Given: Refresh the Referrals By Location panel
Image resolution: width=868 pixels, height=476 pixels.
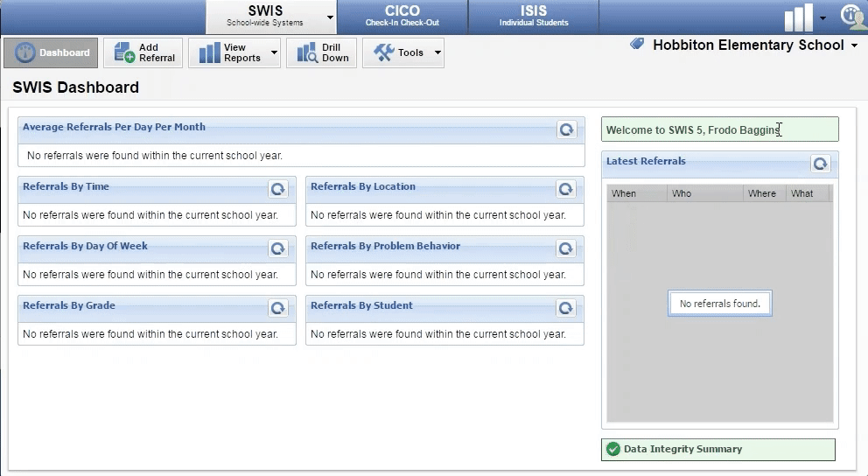Looking at the screenshot, I should click(566, 189).
